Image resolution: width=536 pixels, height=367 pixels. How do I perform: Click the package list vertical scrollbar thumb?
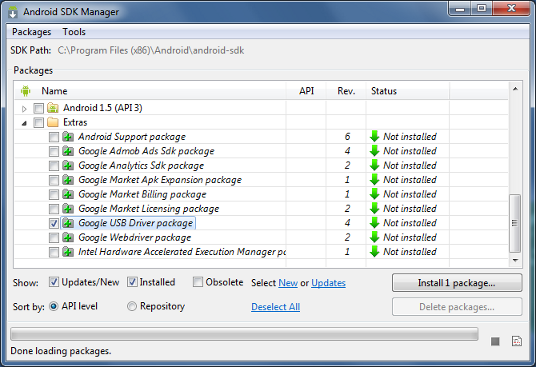coord(515,223)
